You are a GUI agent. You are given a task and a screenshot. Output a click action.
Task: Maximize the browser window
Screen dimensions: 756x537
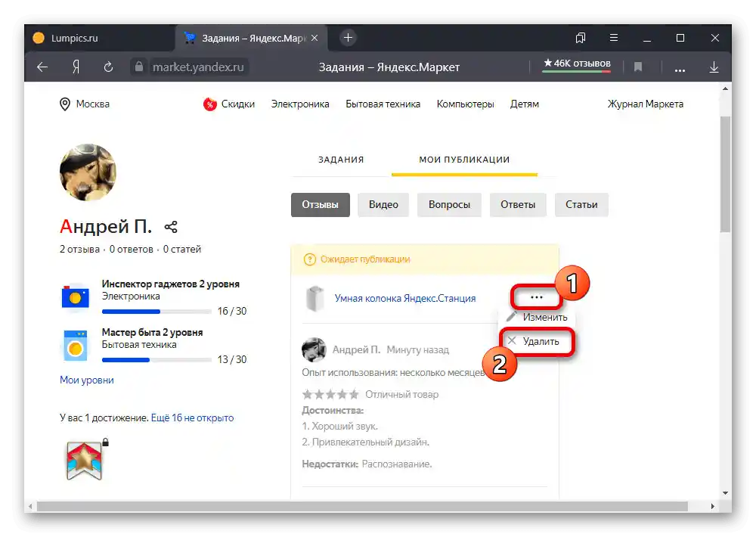pyautogui.click(x=680, y=38)
